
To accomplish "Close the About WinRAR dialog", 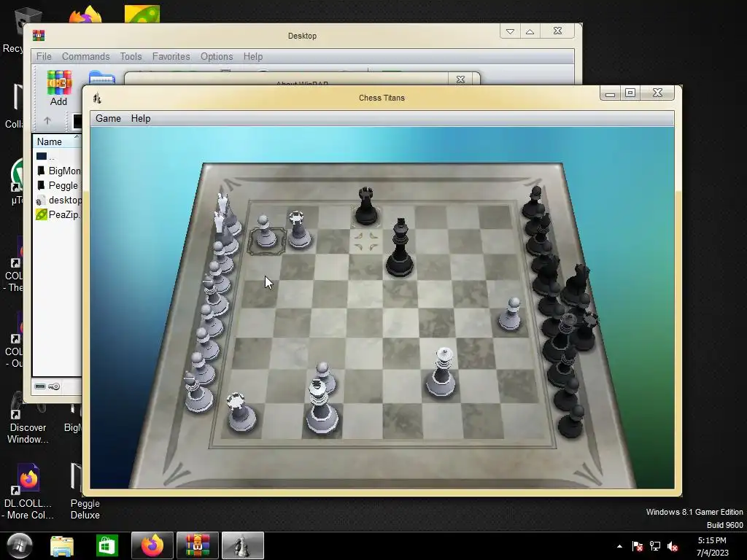I will pos(461,79).
